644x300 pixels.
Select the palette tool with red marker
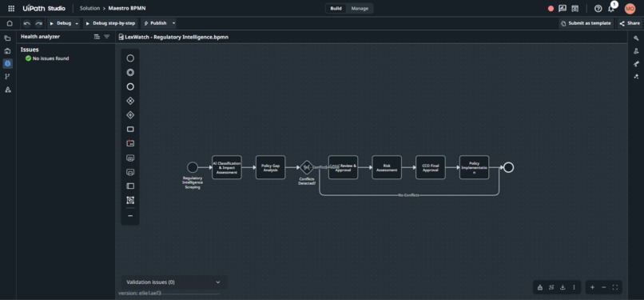pos(130,143)
